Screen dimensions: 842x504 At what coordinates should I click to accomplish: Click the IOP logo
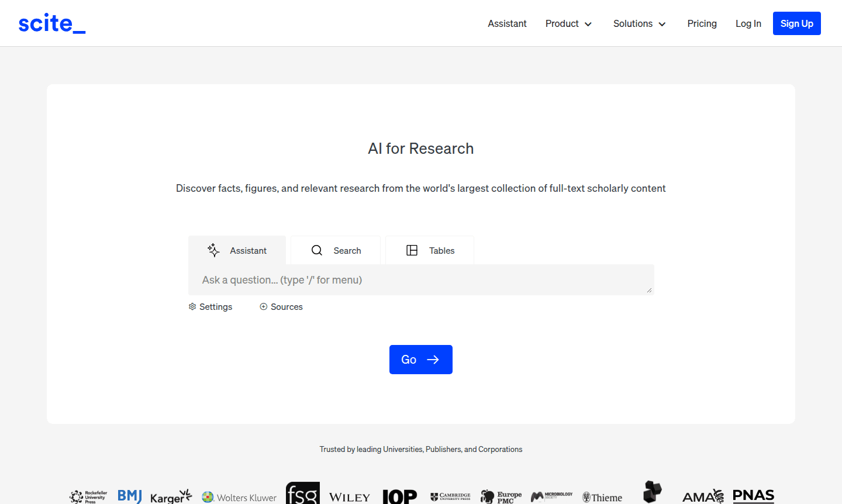pyautogui.click(x=399, y=496)
